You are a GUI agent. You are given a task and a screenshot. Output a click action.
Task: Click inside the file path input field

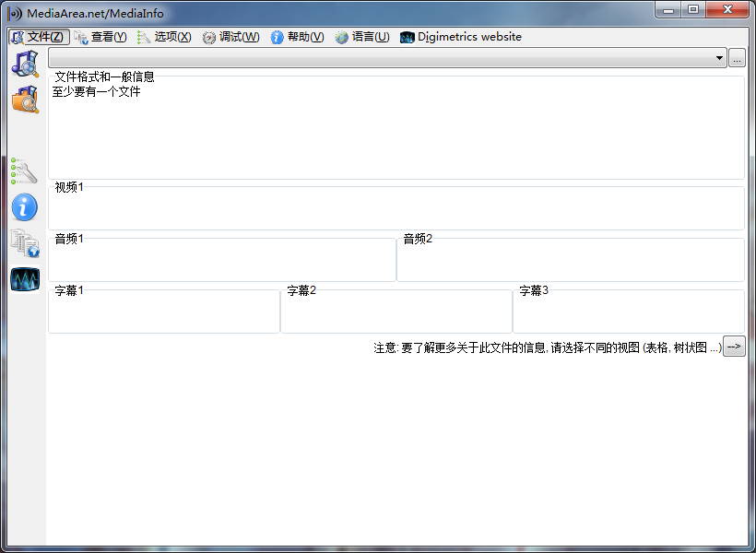pos(369,57)
